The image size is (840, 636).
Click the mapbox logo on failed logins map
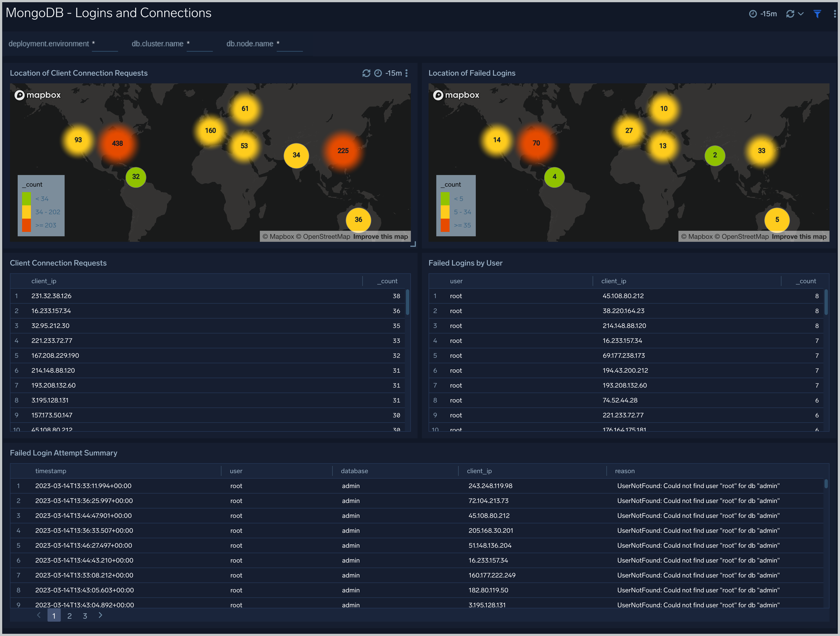click(456, 95)
